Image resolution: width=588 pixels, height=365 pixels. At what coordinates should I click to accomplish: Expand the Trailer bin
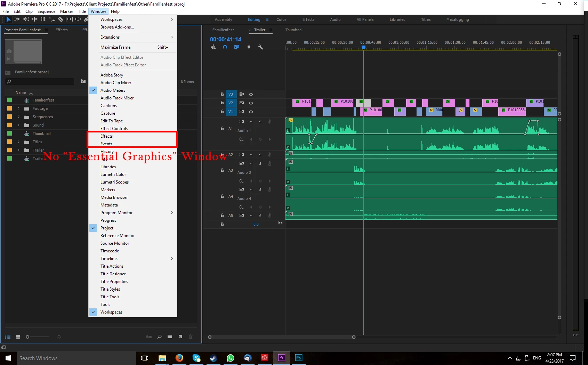pyautogui.click(x=19, y=150)
